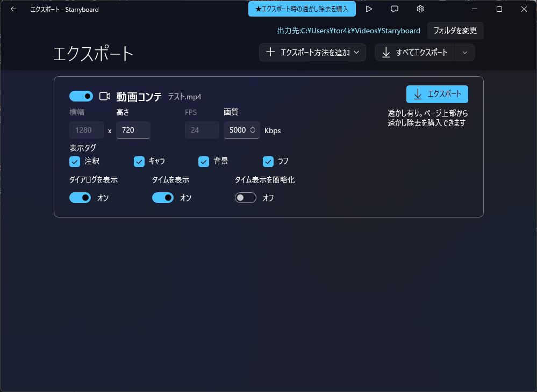Go back with the arrow icon
The width and height of the screenshot is (537, 392).
[13, 9]
